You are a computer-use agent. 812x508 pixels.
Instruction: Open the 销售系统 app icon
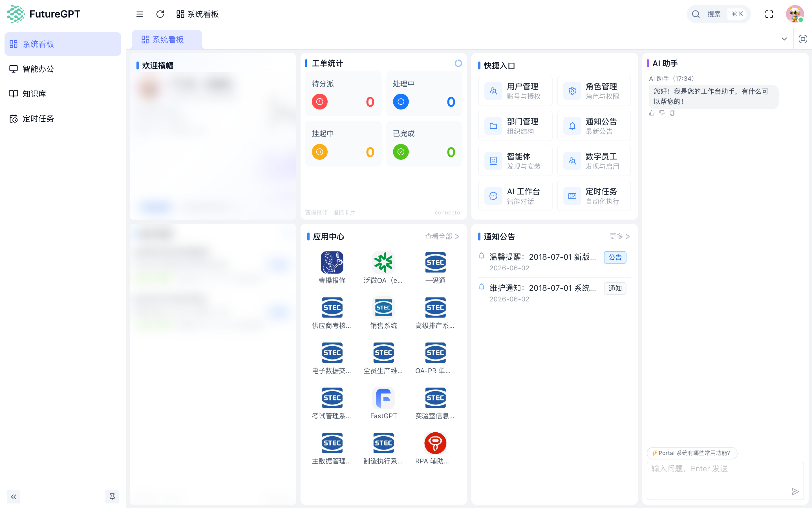(x=383, y=307)
